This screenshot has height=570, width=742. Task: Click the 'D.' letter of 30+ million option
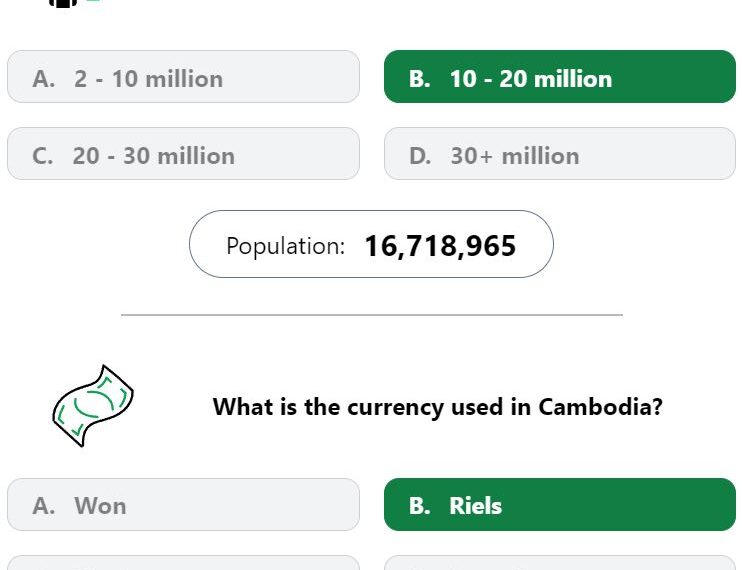[420, 156]
